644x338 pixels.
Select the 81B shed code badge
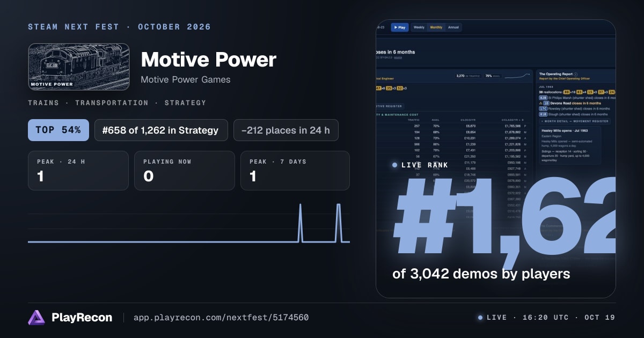coord(543,114)
